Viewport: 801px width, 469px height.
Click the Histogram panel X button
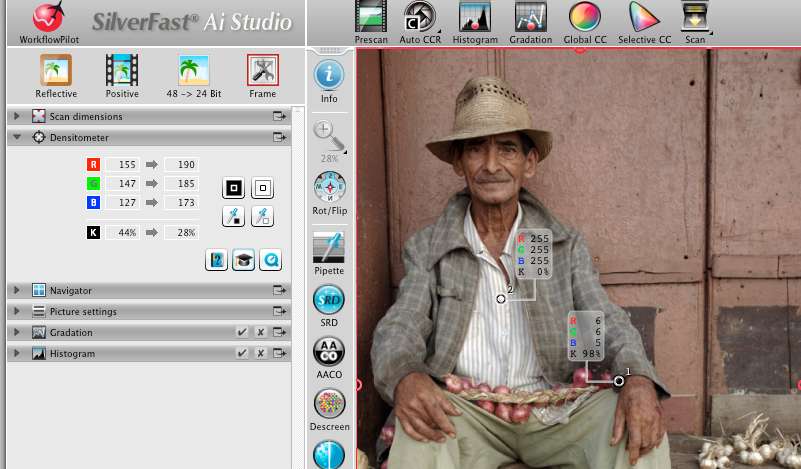tap(260, 354)
